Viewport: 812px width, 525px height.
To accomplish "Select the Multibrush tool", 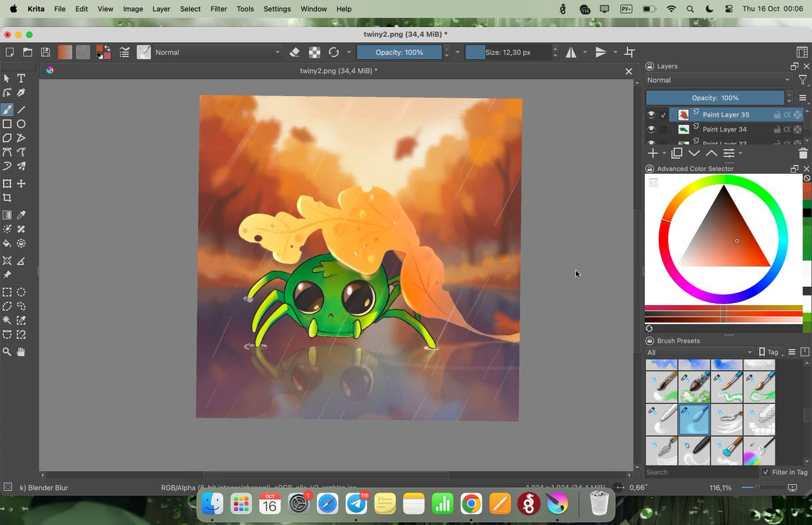I will tap(21, 166).
